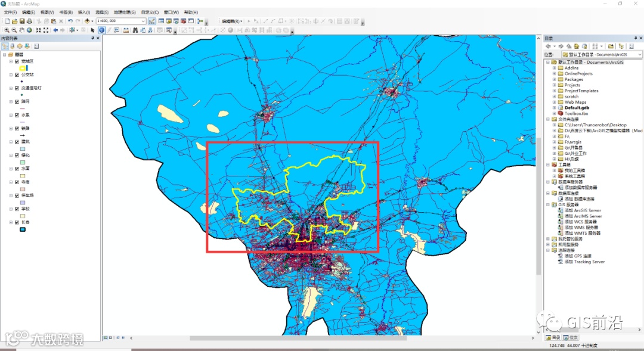Save the map document
644x351 pixels.
(x=22, y=21)
